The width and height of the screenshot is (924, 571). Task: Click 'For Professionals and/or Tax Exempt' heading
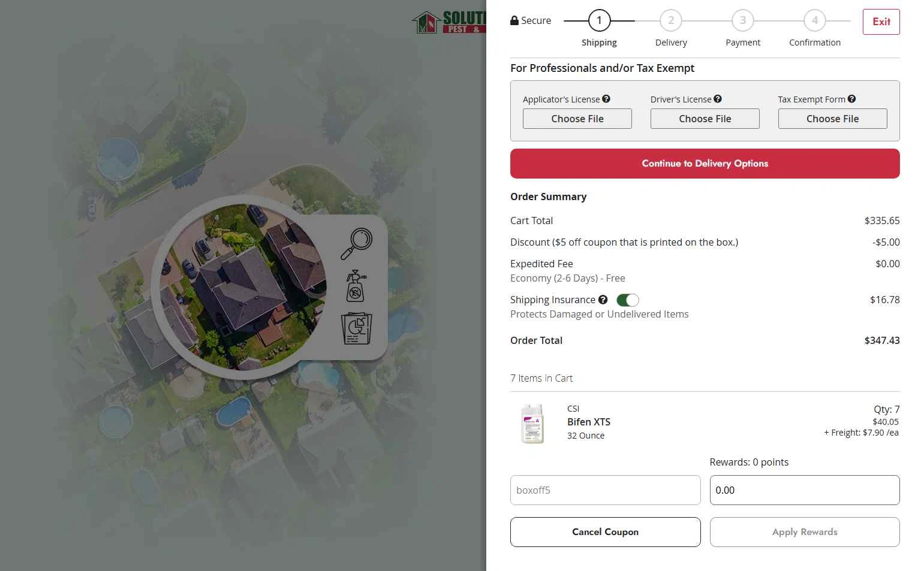pos(602,68)
